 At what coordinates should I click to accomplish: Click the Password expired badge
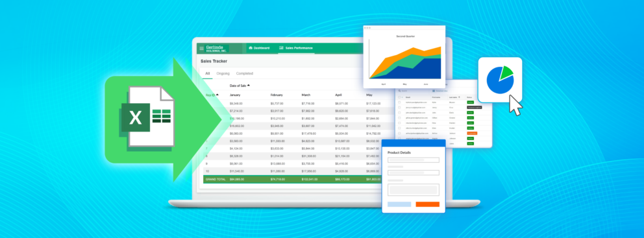point(475,108)
